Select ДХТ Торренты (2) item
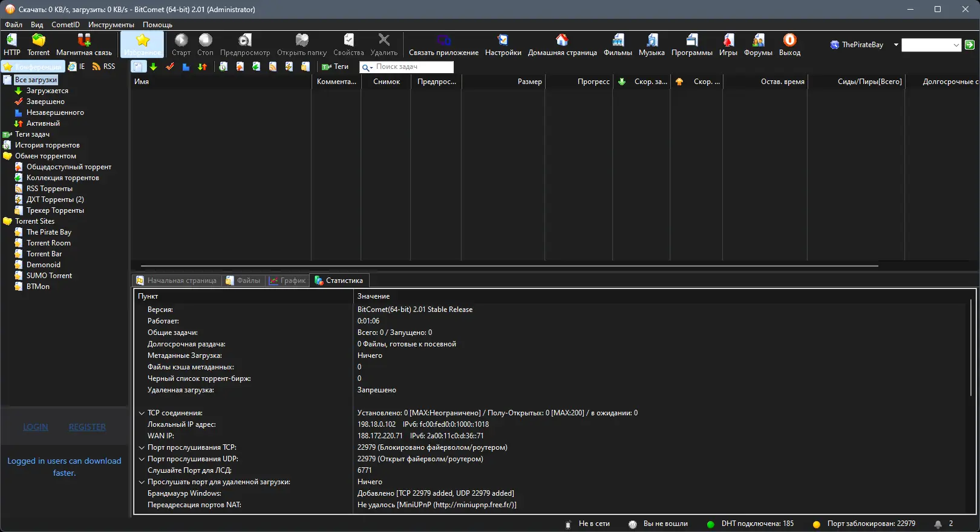 (x=55, y=199)
